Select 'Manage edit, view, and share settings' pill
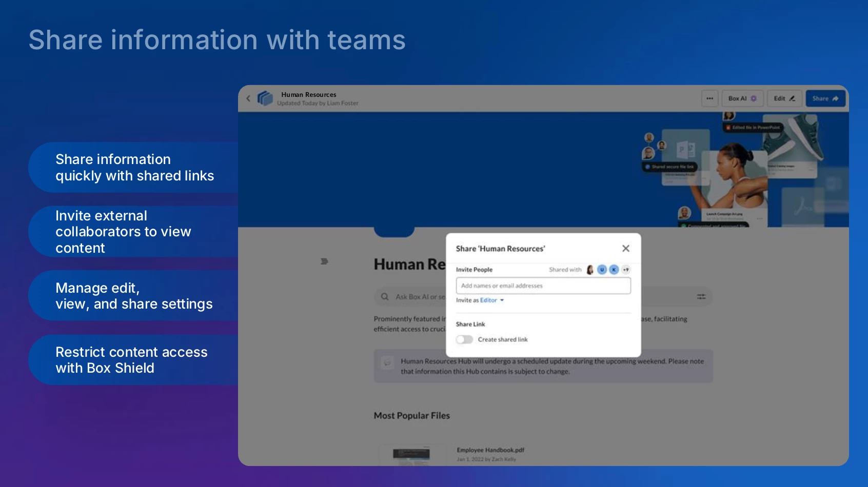Viewport: 868px width, 487px height. point(134,296)
